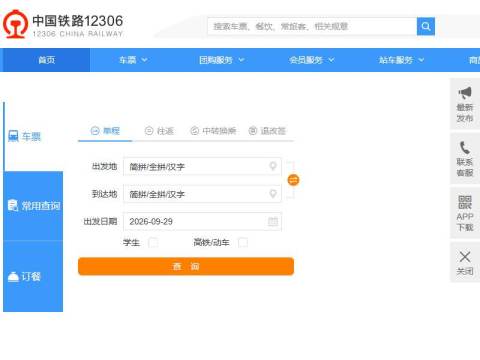Open the 站车服务 navigation menu
The width and height of the screenshot is (480, 360).
click(401, 60)
